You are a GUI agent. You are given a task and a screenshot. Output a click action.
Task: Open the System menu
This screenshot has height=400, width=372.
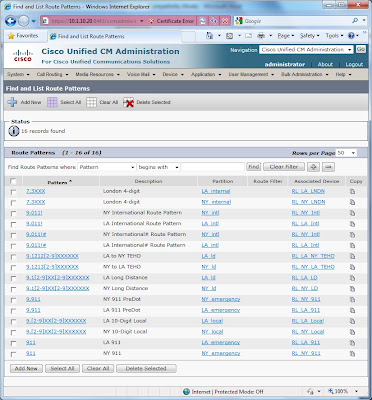pos(18,74)
